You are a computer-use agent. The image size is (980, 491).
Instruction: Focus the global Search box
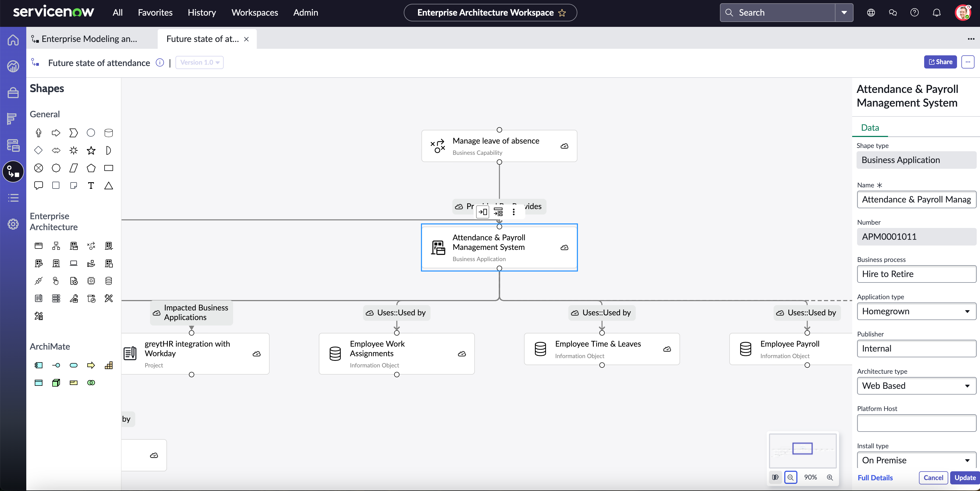(778, 13)
